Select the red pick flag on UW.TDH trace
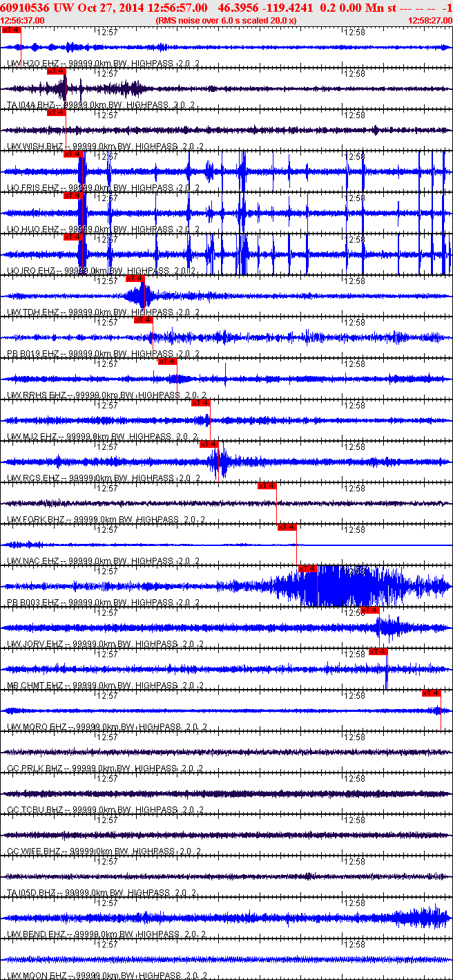453x980 pixels. pyautogui.click(x=135, y=279)
